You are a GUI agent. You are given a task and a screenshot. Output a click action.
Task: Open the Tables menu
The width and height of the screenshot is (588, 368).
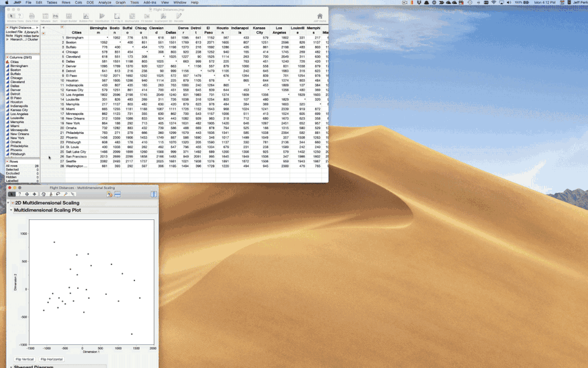coord(52,2)
